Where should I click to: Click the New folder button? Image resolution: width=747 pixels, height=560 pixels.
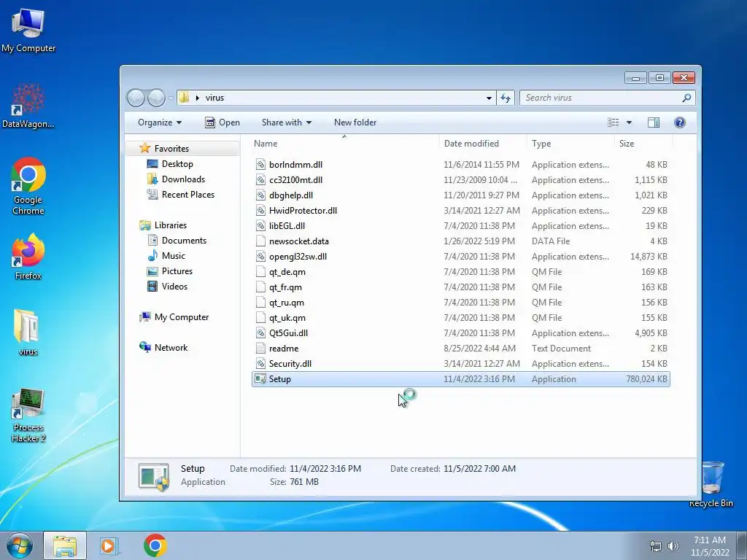point(355,122)
